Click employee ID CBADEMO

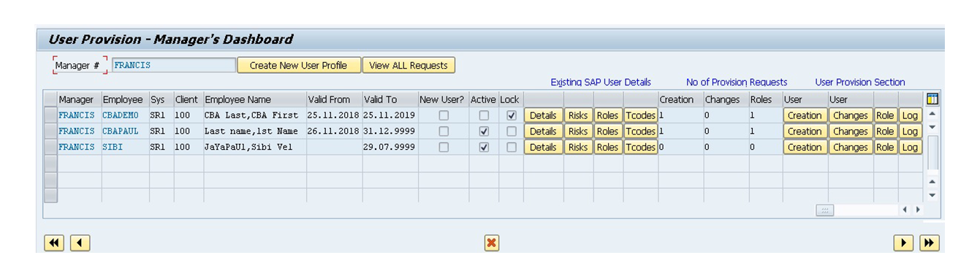(x=121, y=115)
